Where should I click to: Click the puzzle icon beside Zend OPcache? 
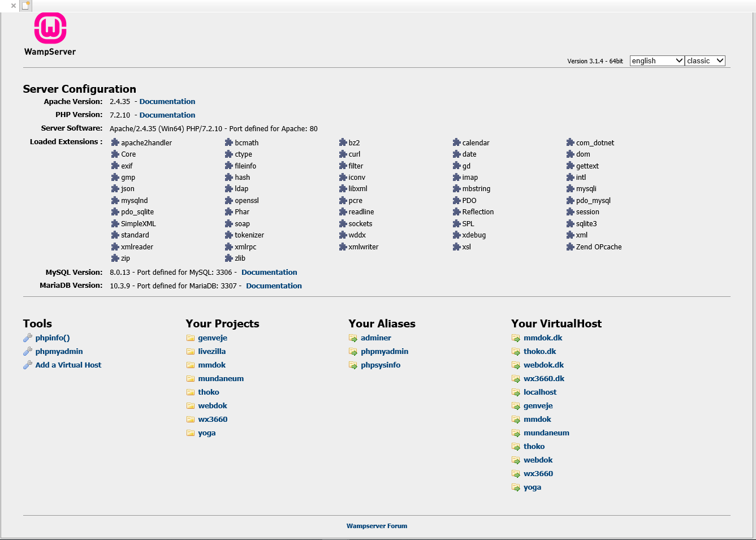point(571,247)
